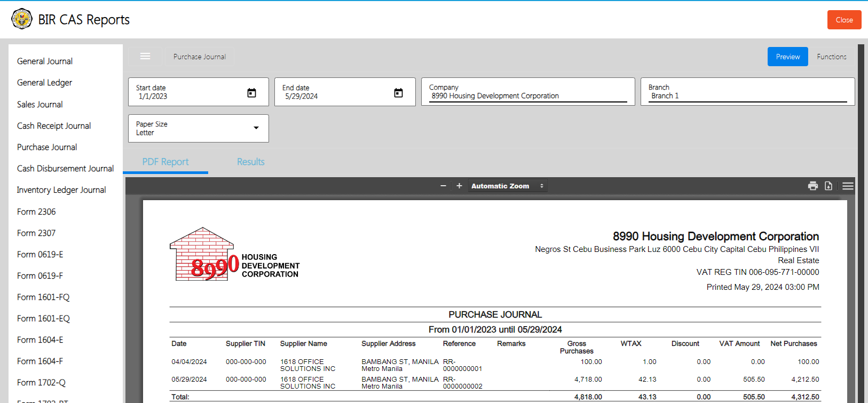The width and height of the screenshot is (868, 403).
Task: Click the Start date input field
Action: [x=199, y=92]
